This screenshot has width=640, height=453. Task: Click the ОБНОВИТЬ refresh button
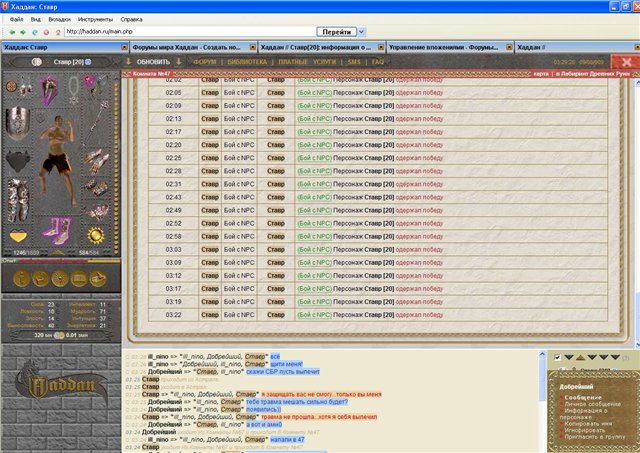point(153,62)
